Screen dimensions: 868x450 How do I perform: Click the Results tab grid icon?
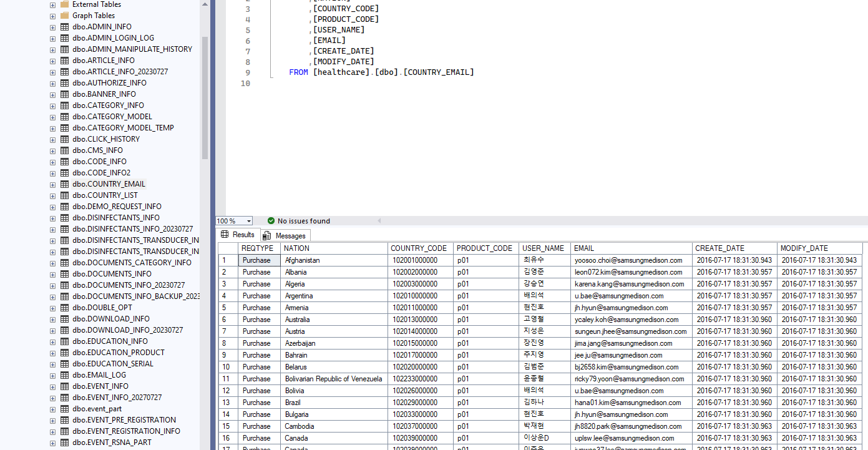[x=225, y=235]
